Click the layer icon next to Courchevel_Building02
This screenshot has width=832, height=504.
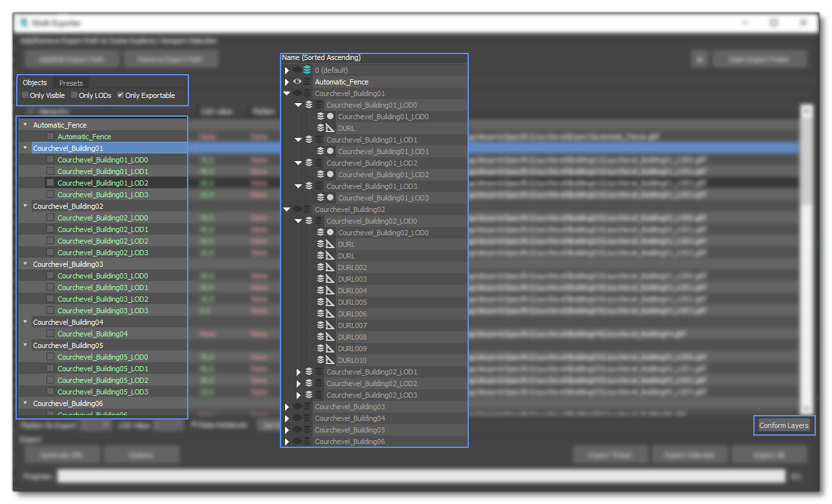pyautogui.click(x=308, y=209)
